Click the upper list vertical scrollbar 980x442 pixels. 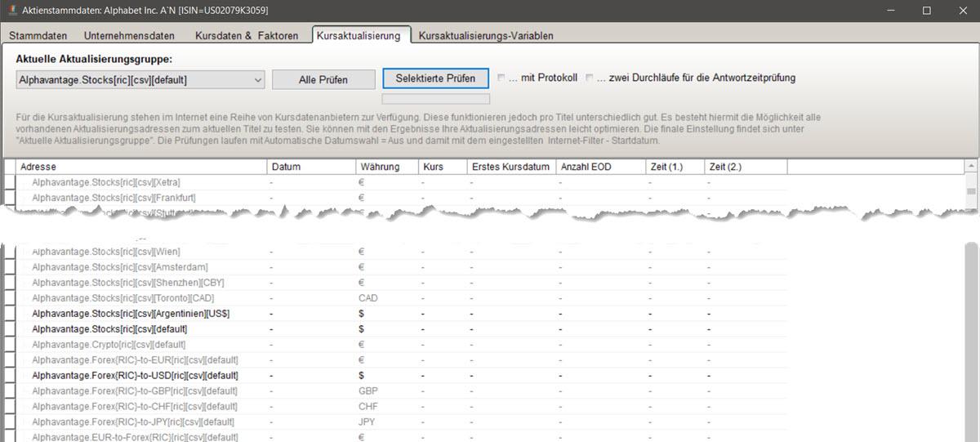971,184
